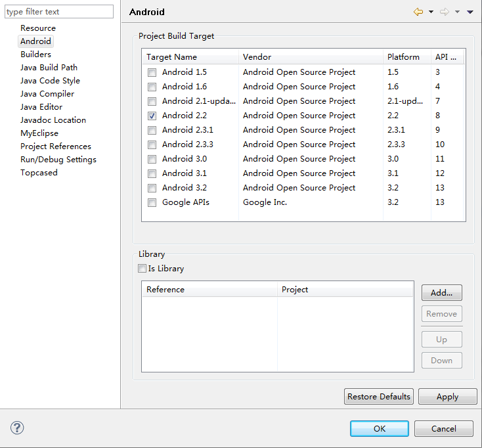Check the Android 3.0 target checkbox
This screenshot has width=482, height=448.
(152, 159)
